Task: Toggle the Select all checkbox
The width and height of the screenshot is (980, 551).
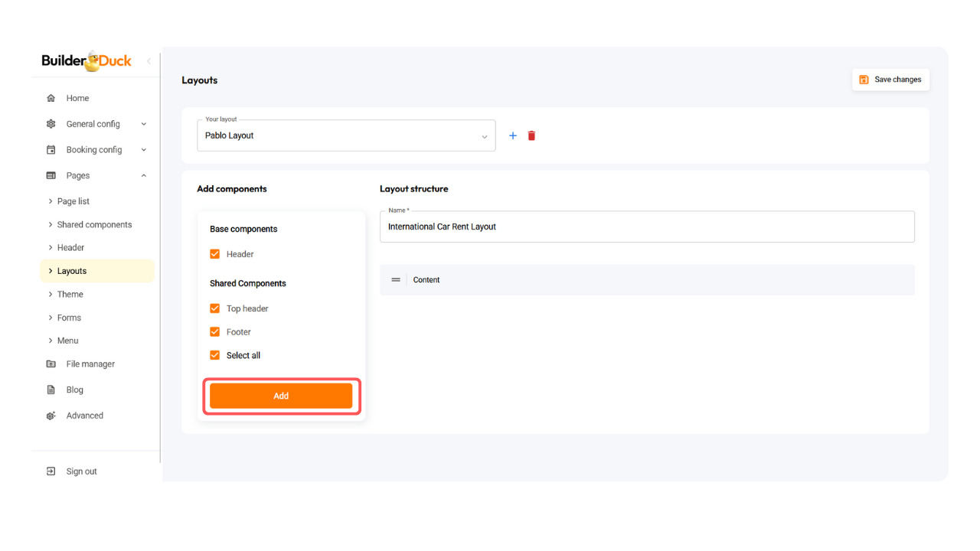Action: pyautogui.click(x=215, y=355)
